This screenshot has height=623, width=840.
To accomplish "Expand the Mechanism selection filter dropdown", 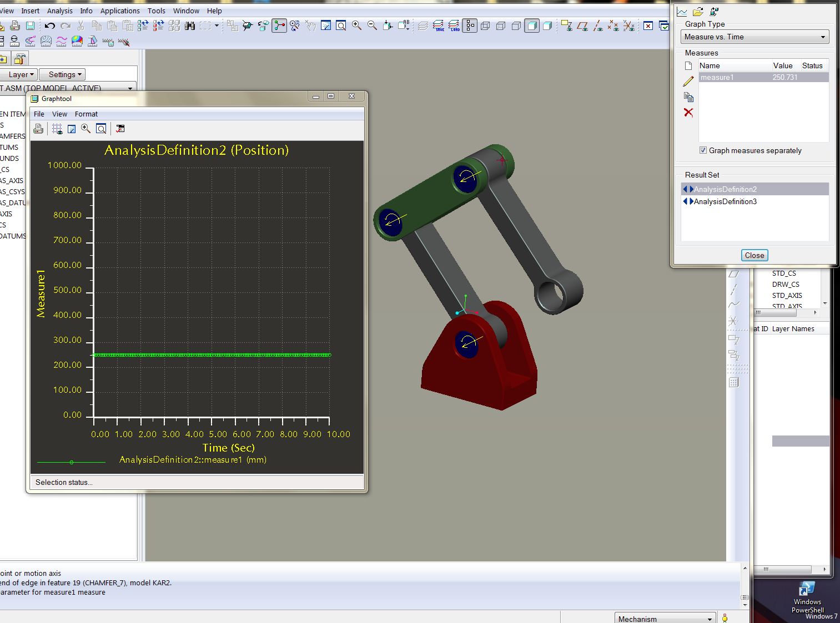I will coord(709,619).
